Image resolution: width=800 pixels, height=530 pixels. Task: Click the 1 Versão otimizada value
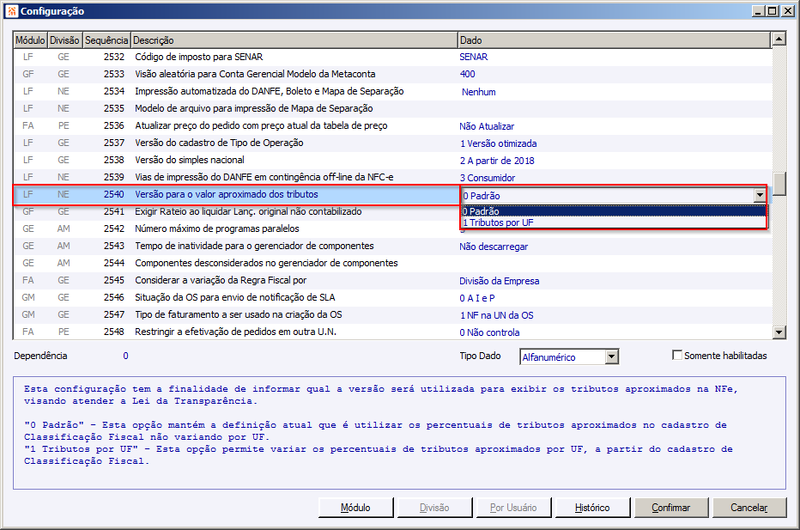(x=498, y=143)
